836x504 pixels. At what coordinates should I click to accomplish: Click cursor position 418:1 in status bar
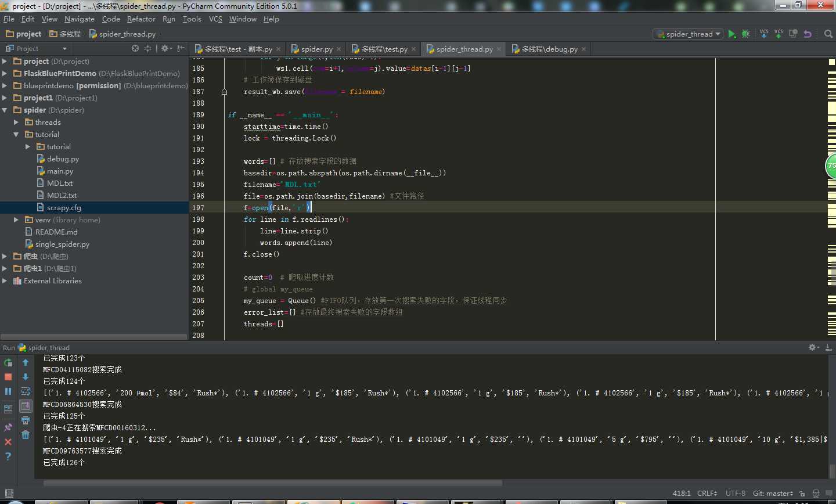tap(681, 494)
